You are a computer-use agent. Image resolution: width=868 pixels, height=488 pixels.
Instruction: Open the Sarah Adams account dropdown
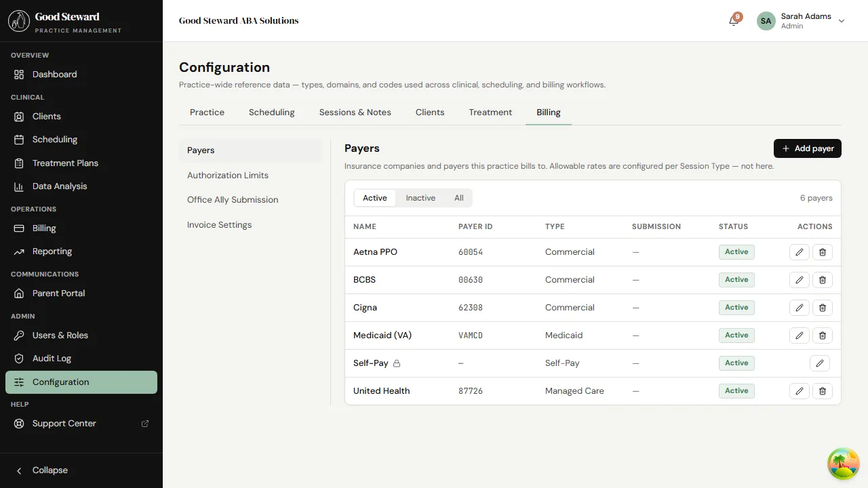pyautogui.click(x=841, y=21)
